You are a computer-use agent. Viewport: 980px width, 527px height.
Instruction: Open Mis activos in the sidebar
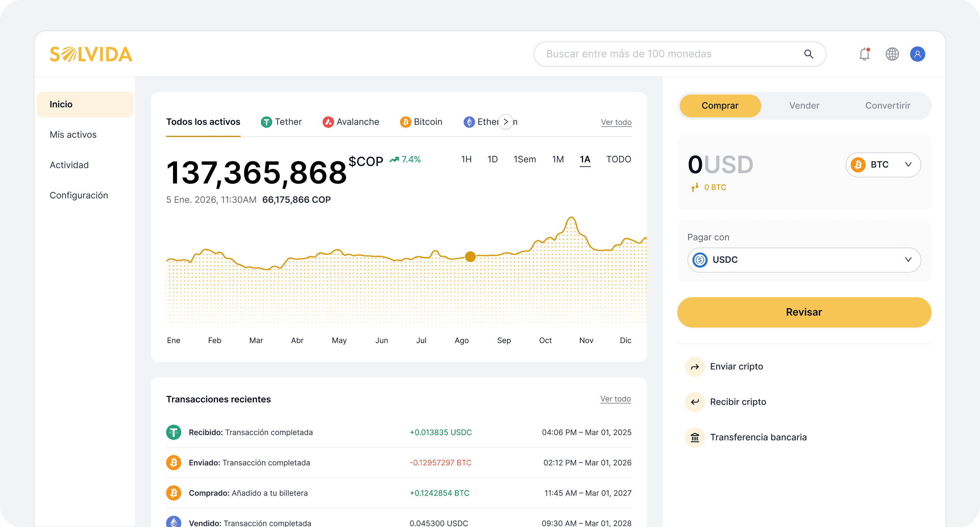73,135
